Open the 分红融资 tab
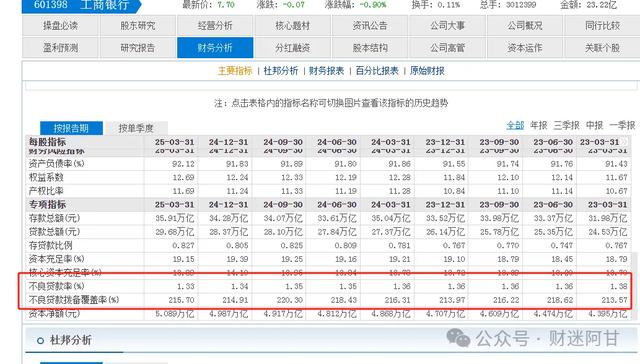This screenshot has width=640, height=364. pyautogui.click(x=293, y=48)
